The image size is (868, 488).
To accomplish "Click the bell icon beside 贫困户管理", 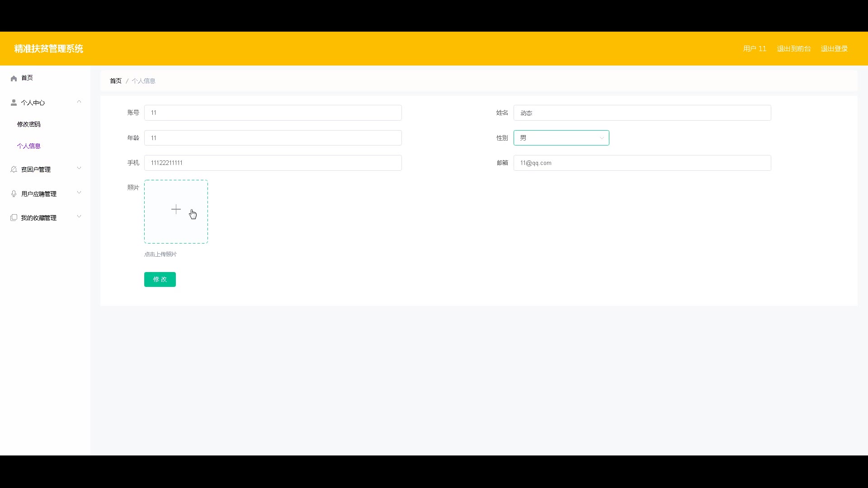I will 14,169.
